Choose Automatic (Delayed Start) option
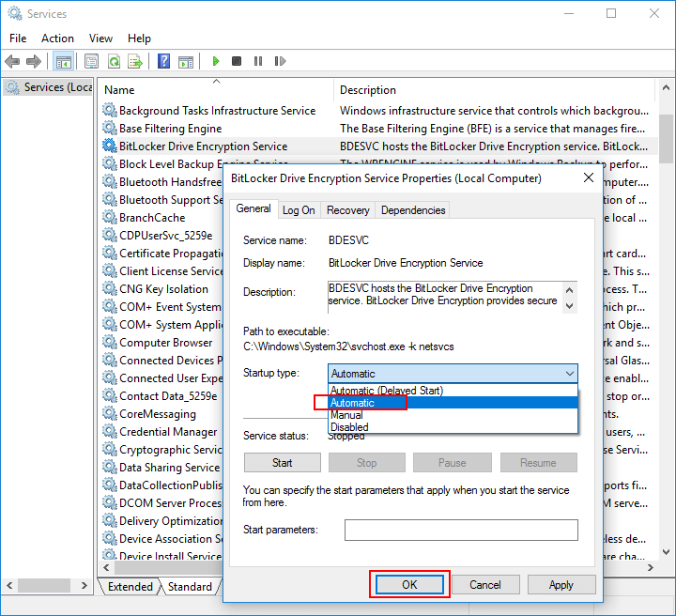Viewport: 676px width, 616px height. tap(453, 390)
